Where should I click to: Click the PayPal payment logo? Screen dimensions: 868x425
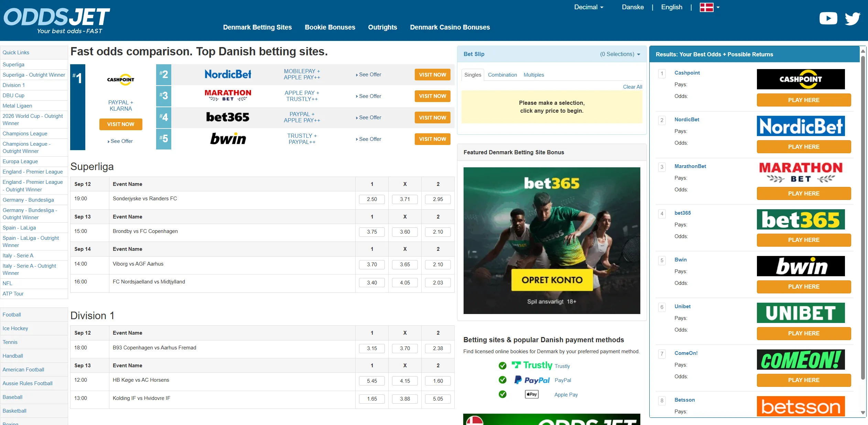coord(532,380)
